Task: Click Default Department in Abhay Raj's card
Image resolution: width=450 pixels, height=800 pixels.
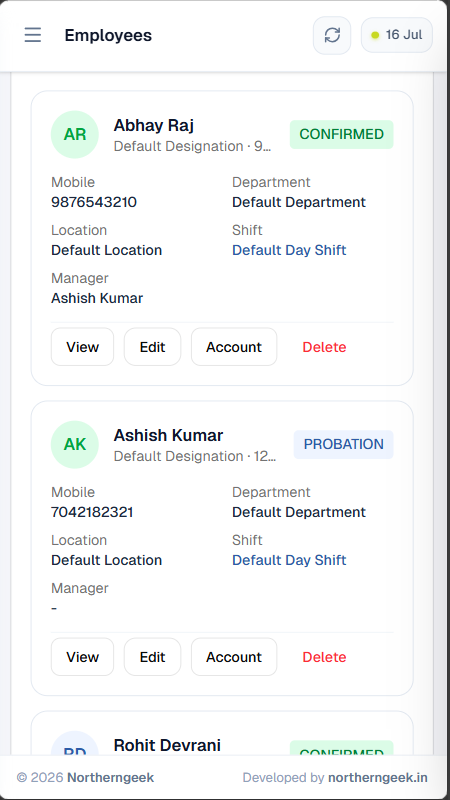Action: click(x=299, y=202)
